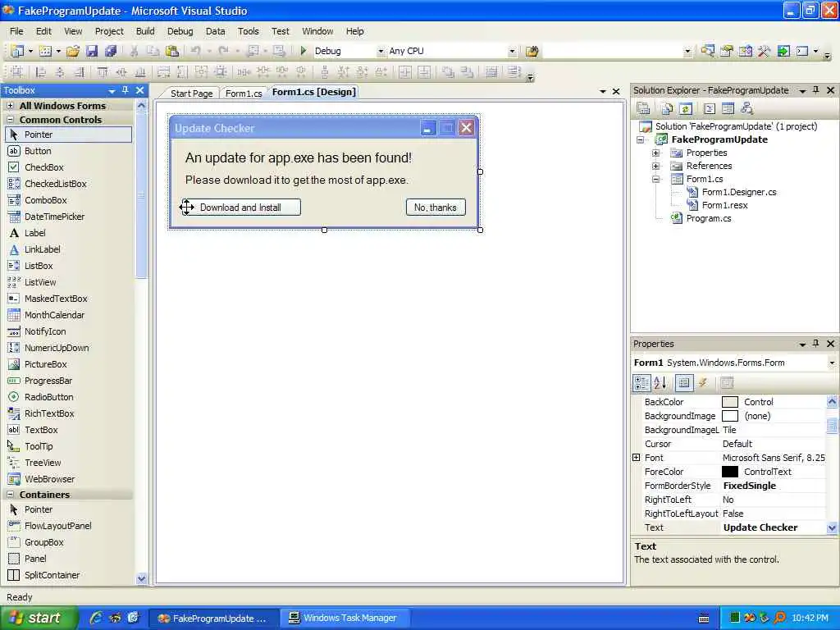Switch to Windows Task Manager in taskbar

coord(345,618)
